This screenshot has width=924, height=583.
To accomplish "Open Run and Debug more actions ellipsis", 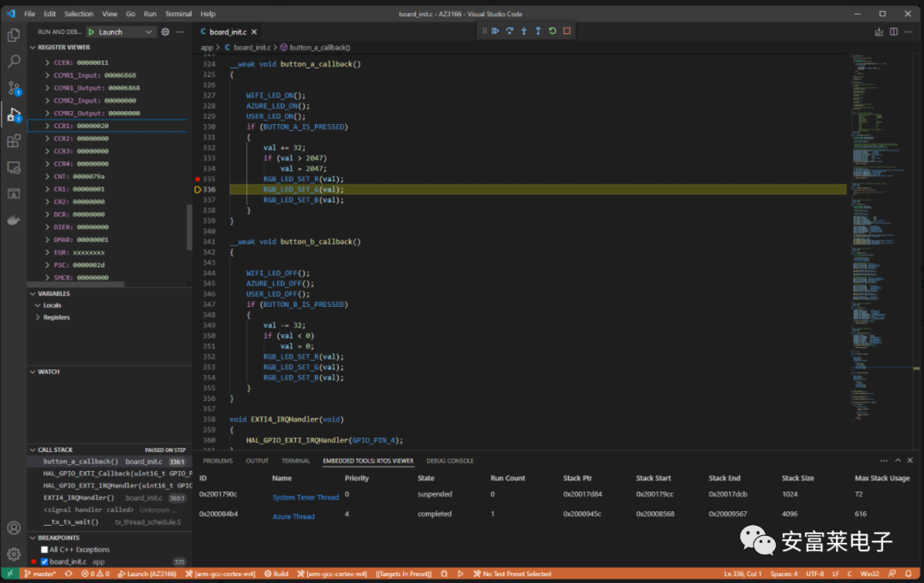I will point(180,32).
